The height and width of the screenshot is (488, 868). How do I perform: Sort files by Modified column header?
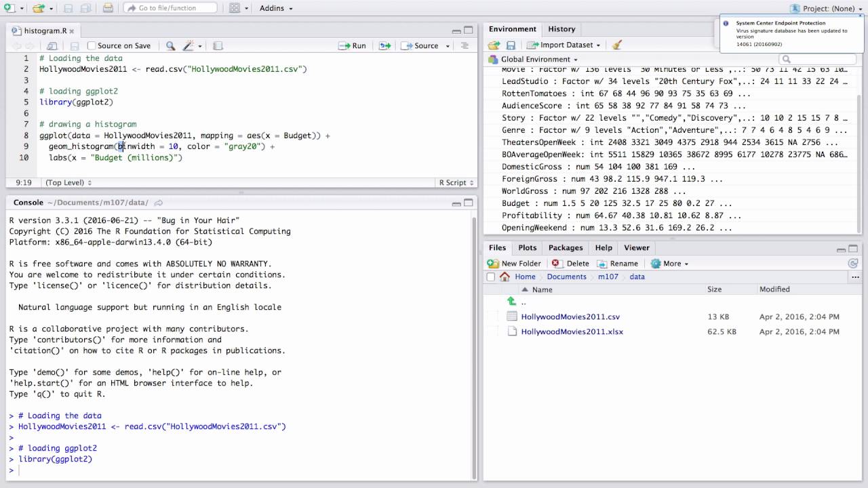774,289
